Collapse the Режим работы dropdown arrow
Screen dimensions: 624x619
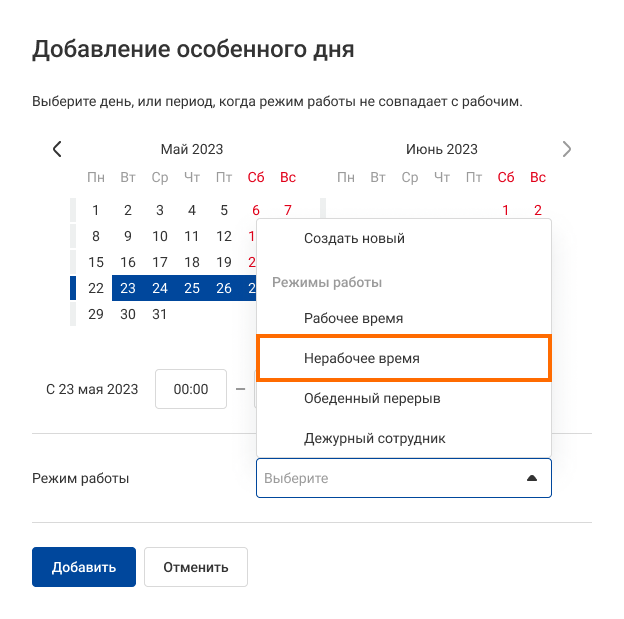[532, 478]
